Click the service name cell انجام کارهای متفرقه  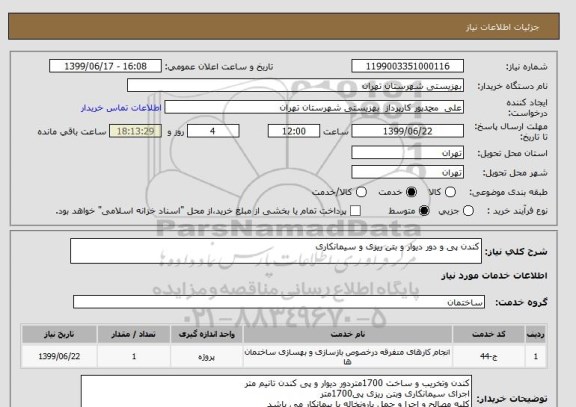click(x=348, y=356)
